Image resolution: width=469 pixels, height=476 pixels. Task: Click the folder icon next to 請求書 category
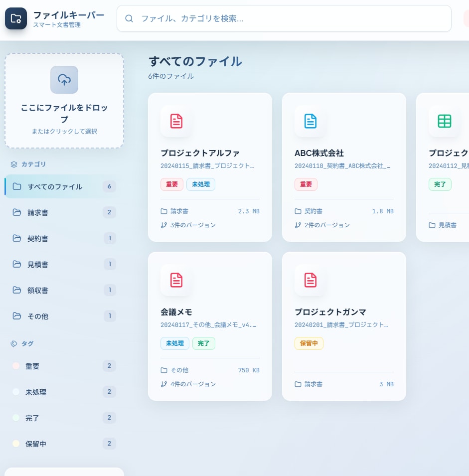pyautogui.click(x=17, y=212)
